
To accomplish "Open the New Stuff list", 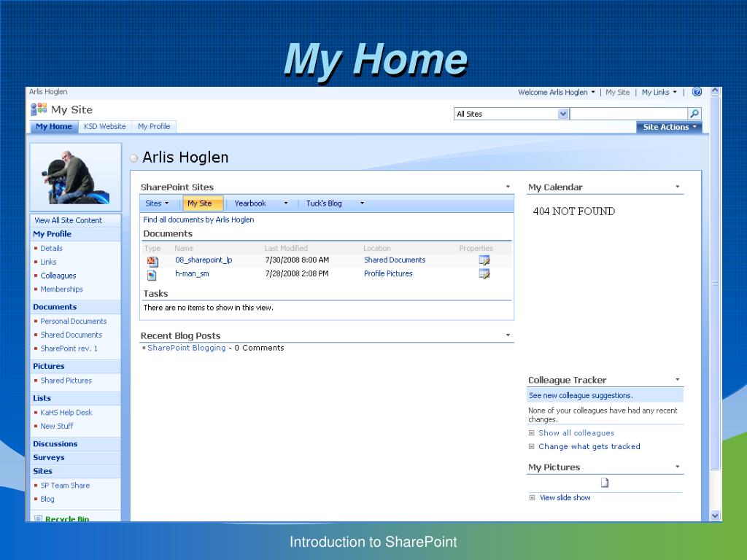I will click(57, 426).
